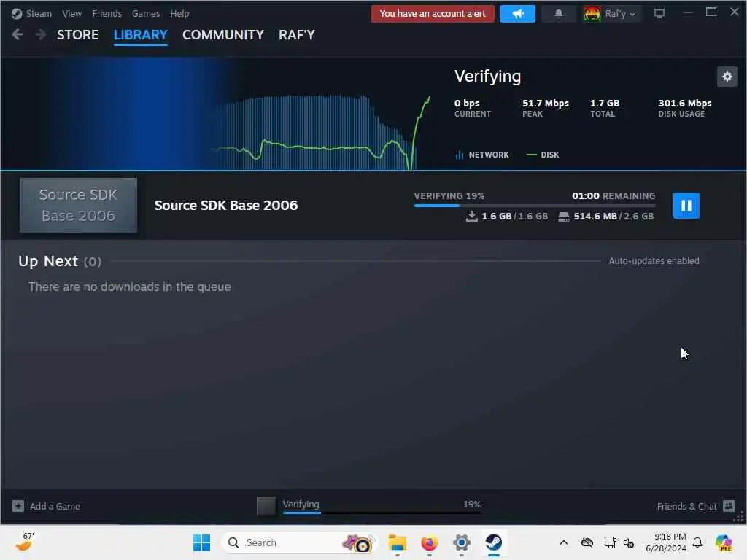Viewport: 747px width, 560px height.
Task: Open Friends & Chat
Action: click(x=695, y=506)
